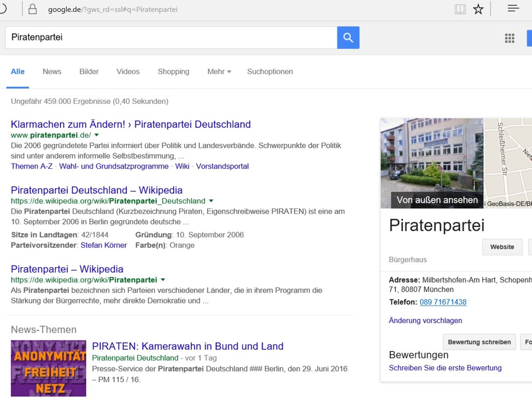Click the Bewertung schreiben button
This screenshot has height=399, width=532.
tap(479, 342)
